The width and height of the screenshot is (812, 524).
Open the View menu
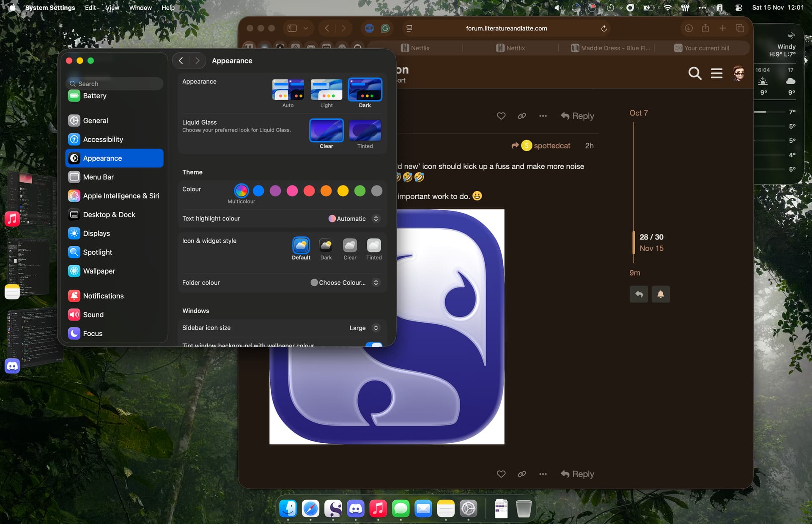(x=112, y=8)
